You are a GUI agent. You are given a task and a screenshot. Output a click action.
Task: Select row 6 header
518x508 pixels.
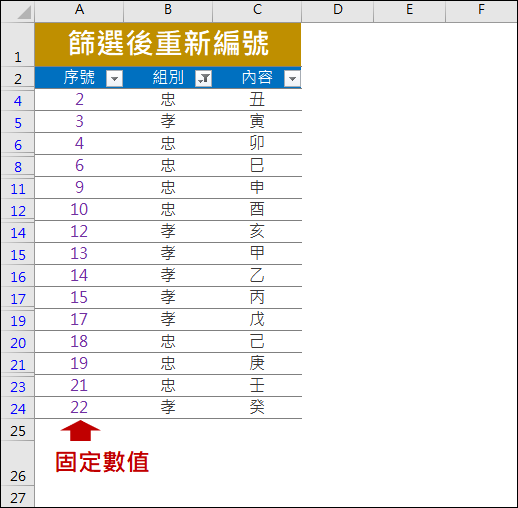click(18, 144)
